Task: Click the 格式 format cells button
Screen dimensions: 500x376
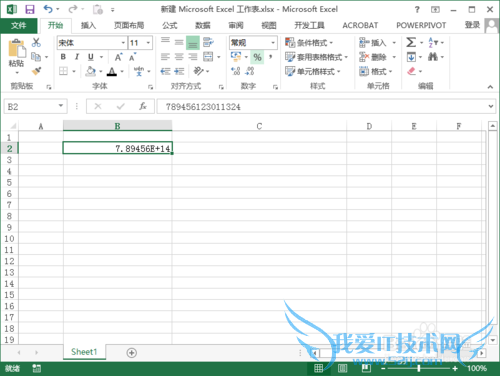Action: (x=376, y=71)
